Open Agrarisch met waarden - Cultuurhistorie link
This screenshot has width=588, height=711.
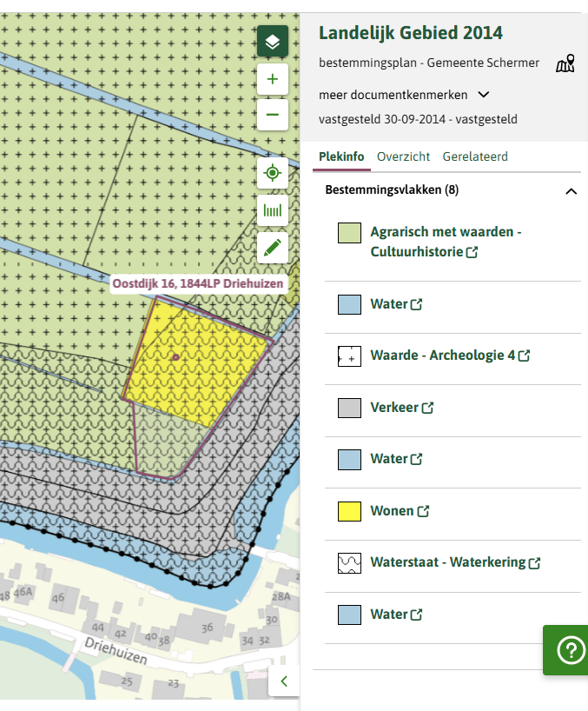[x=445, y=243]
